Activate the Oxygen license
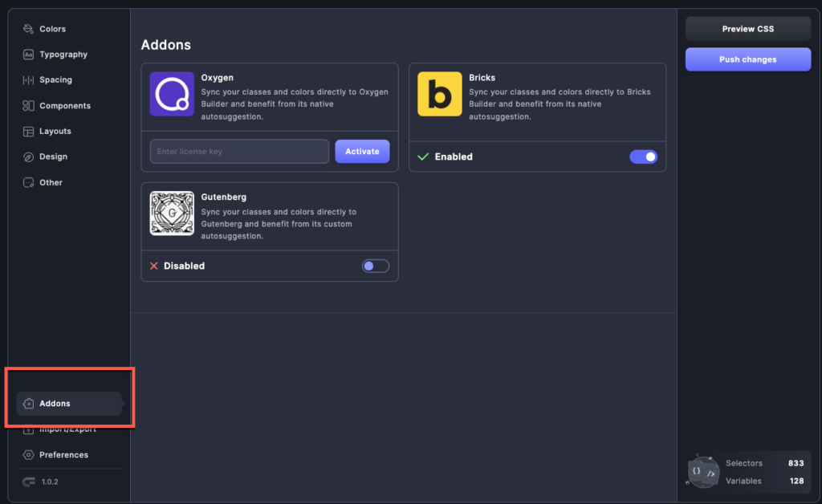 pyautogui.click(x=362, y=151)
